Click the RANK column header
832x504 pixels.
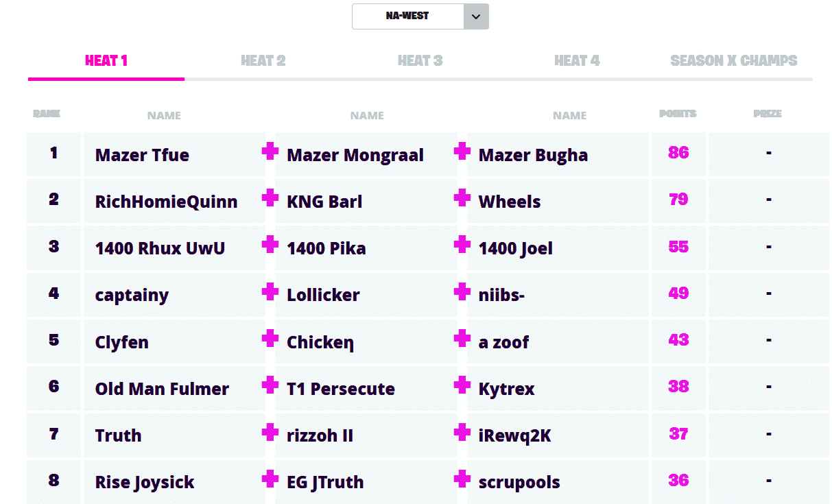tap(46, 114)
